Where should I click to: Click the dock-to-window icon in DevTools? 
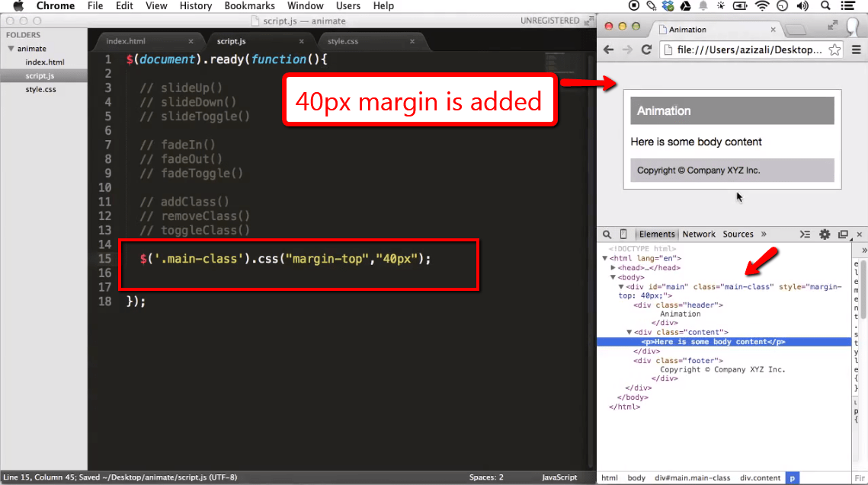843,234
